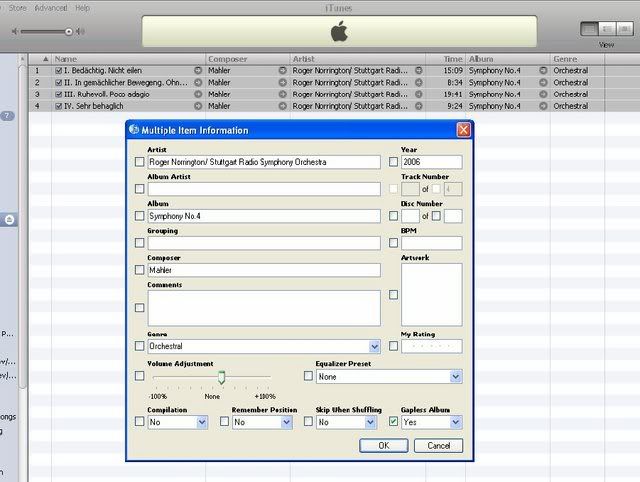
Task: Click artist arrow icon in track 2 row
Action: [x=419, y=82]
